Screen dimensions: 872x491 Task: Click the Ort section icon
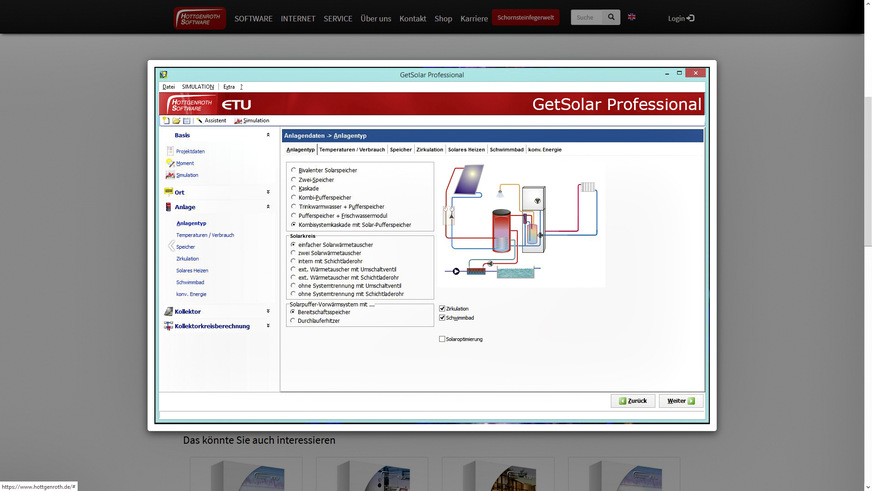pos(167,192)
